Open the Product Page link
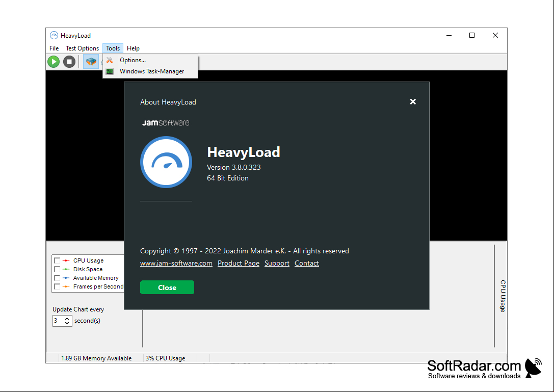Viewport: 554px width, 392px height. pyautogui.click(x=239, y=264)
